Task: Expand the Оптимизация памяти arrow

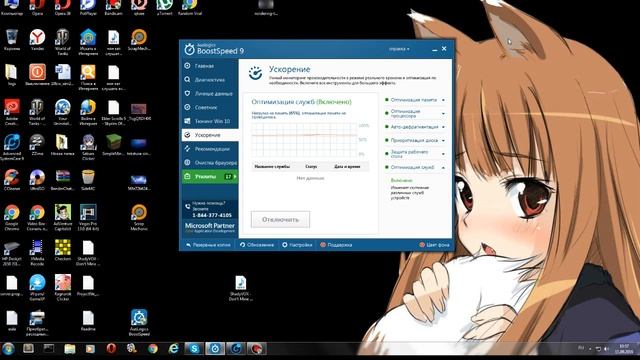Action: 443,100
